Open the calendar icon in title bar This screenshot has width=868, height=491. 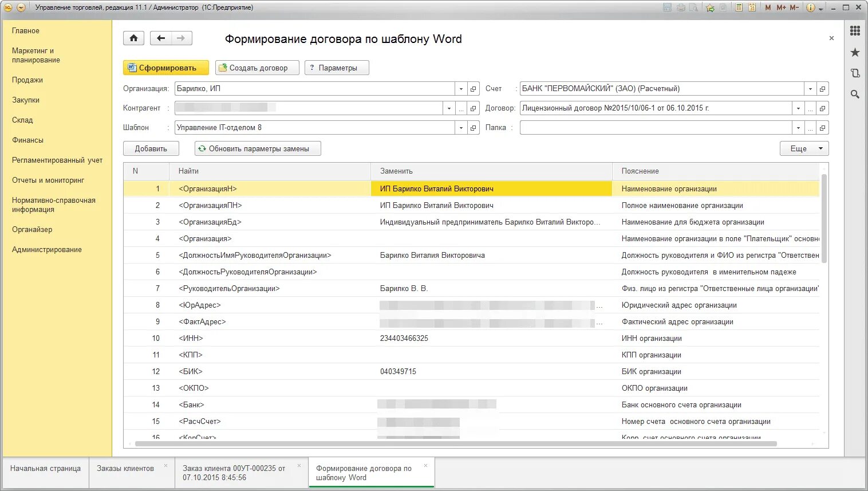(x=752, y=7)
